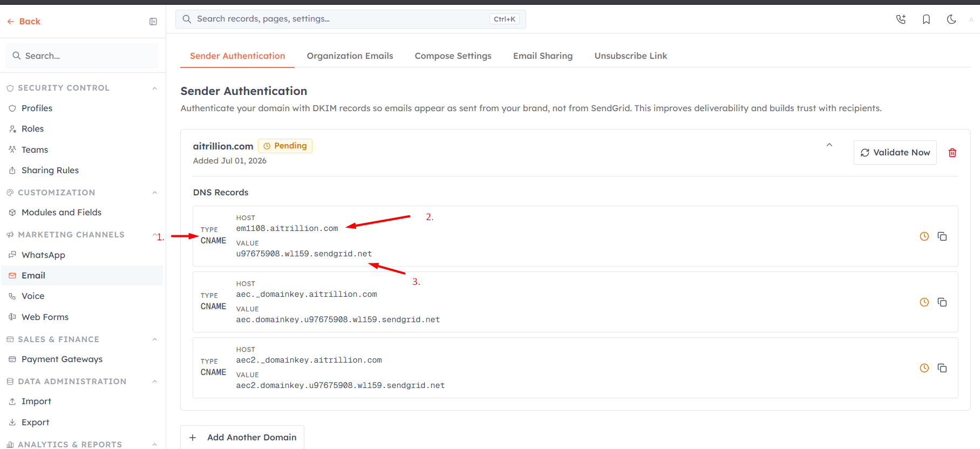
Task: Switch to Compose Settings tab
Action: 453,56
